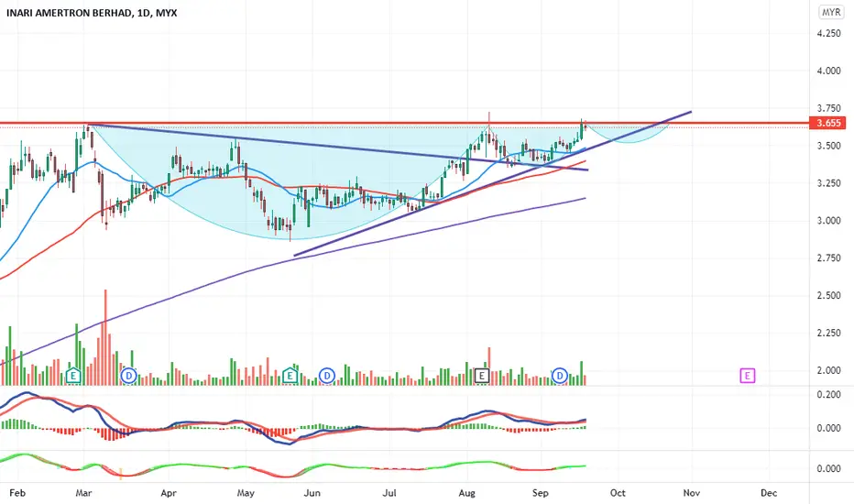Click the Feb label on time axis
This screenshot has width=854, height=504.
point(17,493)
